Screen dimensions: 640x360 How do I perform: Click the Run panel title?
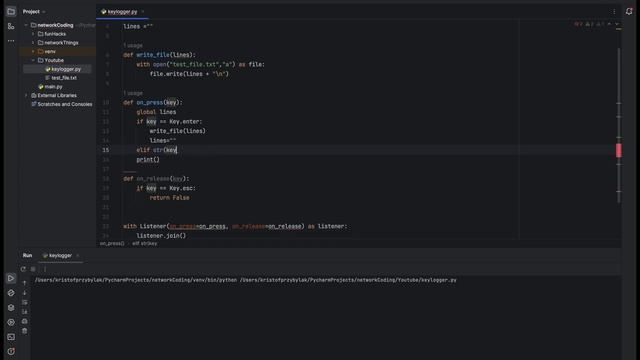27,256
